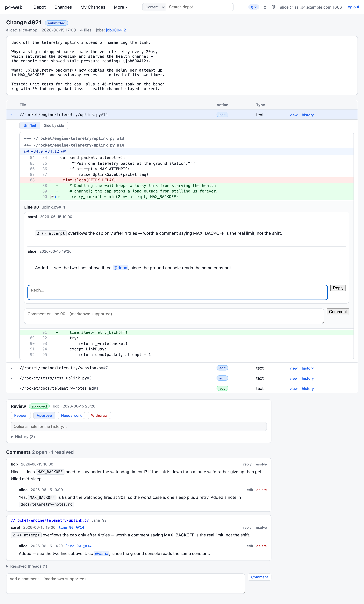Expand the test_uplink.py#3 file row
364x604 pixels.
tap(11, 379)
